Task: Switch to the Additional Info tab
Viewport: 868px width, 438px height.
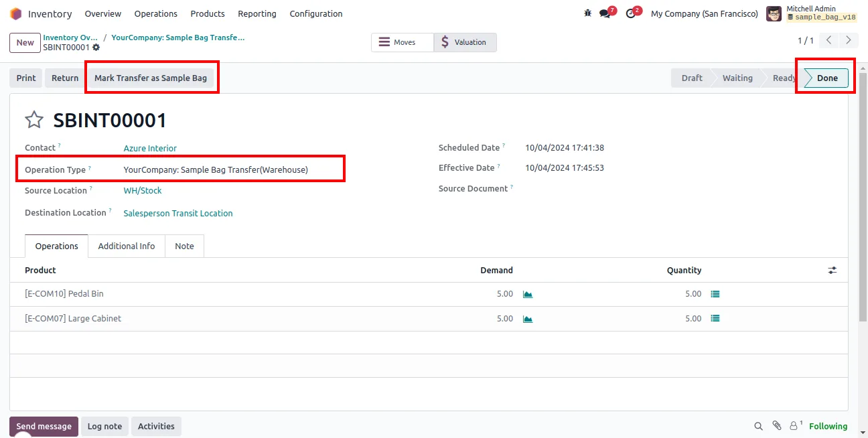Action: coord(127,246)
